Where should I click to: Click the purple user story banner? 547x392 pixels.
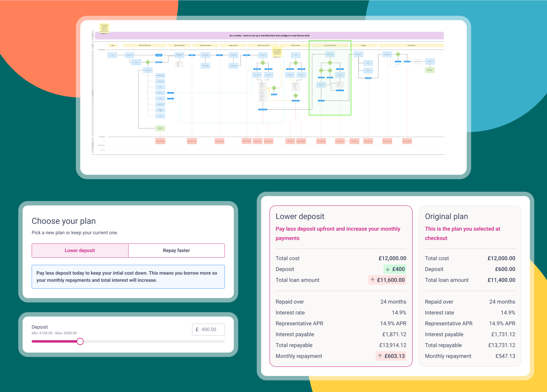click(269, 36)
